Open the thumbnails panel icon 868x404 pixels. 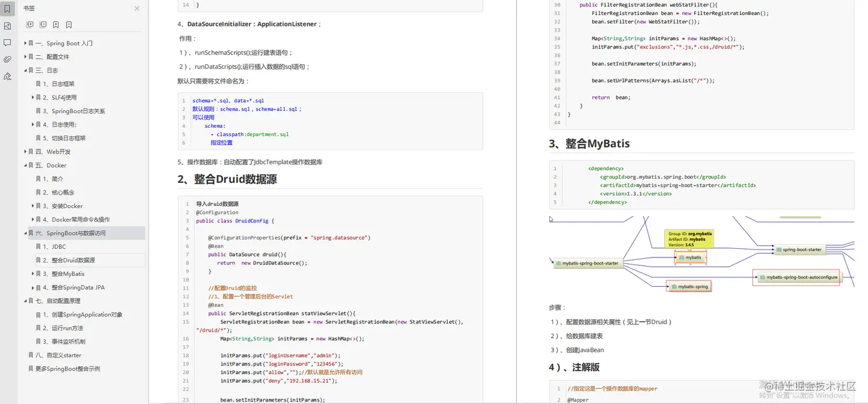[7, 26]
